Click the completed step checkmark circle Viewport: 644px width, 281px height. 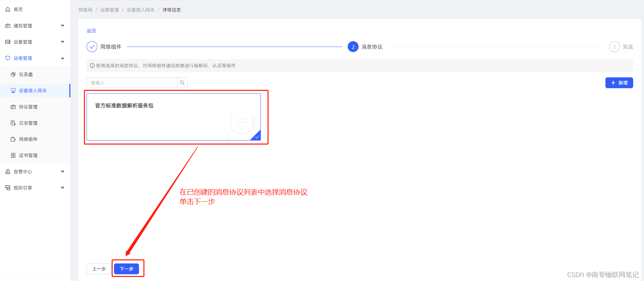point(92,47)
